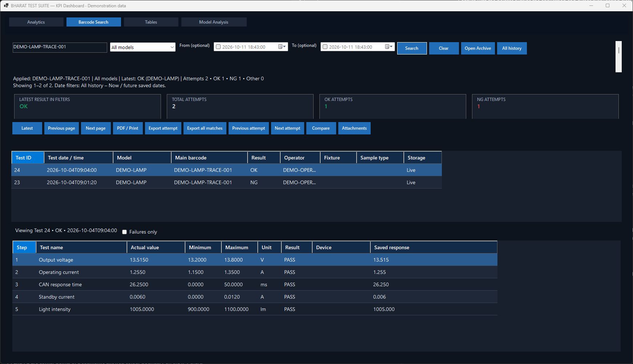Open Attachments

354,128
